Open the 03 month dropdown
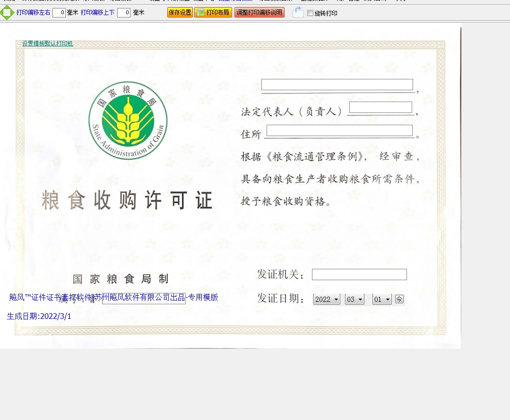This screenshot has width=510, height=420. coord(354,300)
